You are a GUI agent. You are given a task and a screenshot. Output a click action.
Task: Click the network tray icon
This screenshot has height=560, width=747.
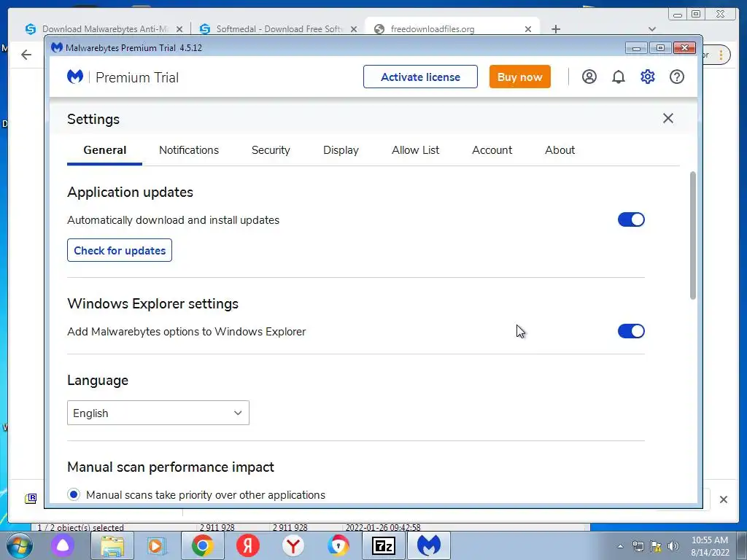coord(638,546)
